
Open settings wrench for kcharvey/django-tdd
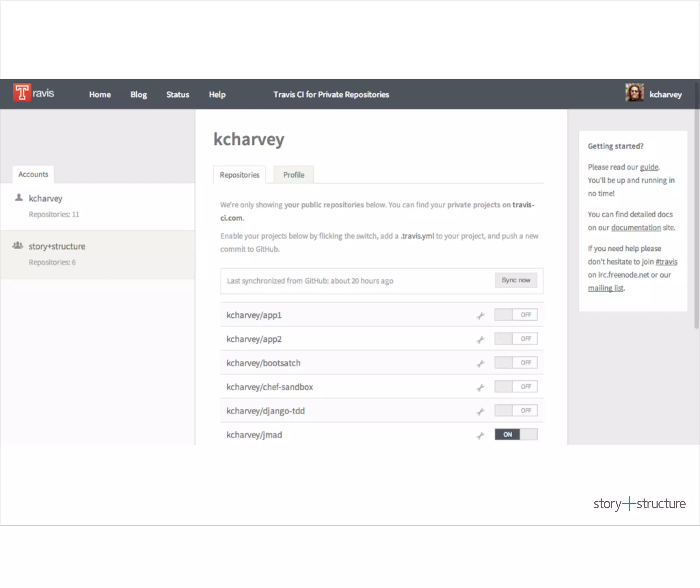click(481, 411)
